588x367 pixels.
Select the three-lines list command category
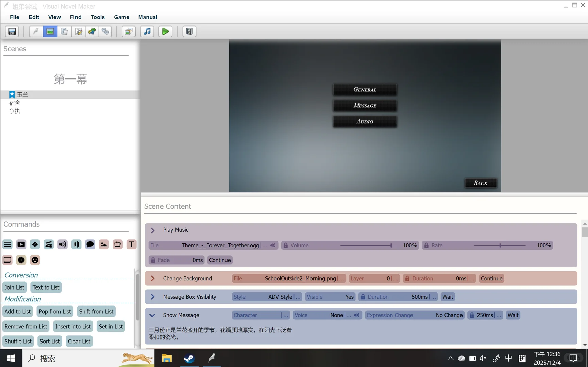[7, 244]
